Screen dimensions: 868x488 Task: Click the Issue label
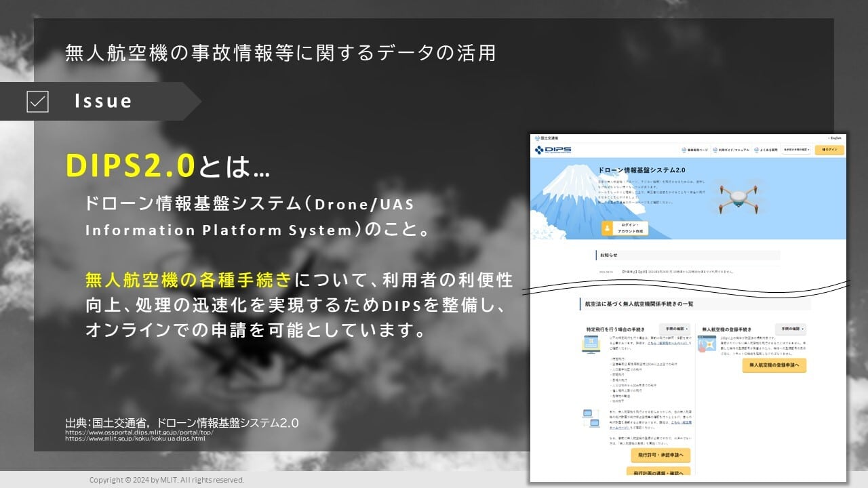[x=103, y=102]
